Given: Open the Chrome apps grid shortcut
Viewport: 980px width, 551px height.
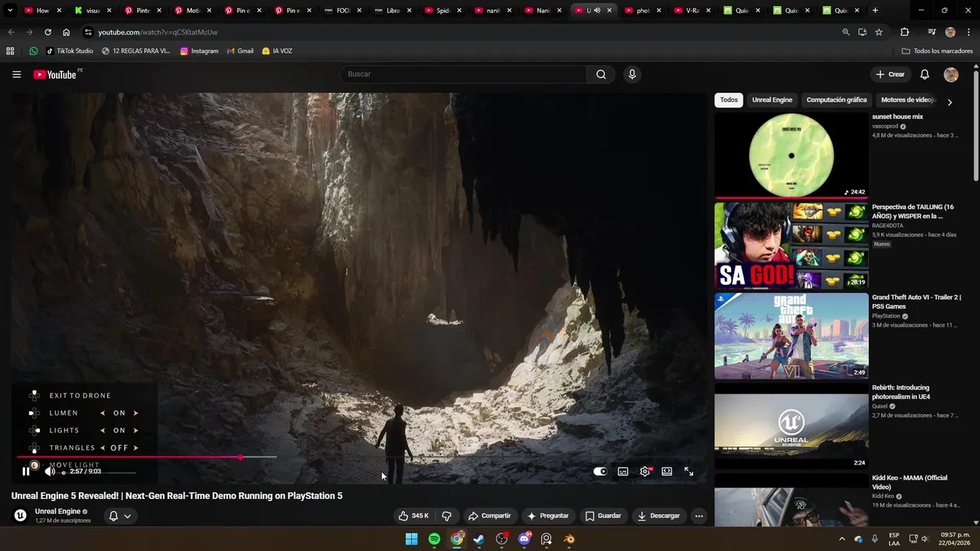Looking at the screenshot, I should click(10, 51).
